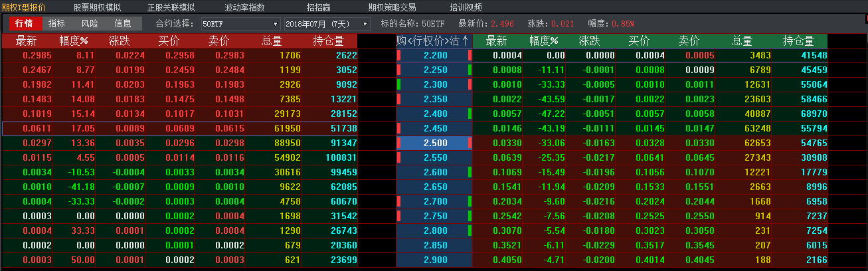
Task: Open the 2018年07月 (7天) expiry dropdown
Action: tap(327, 23)
